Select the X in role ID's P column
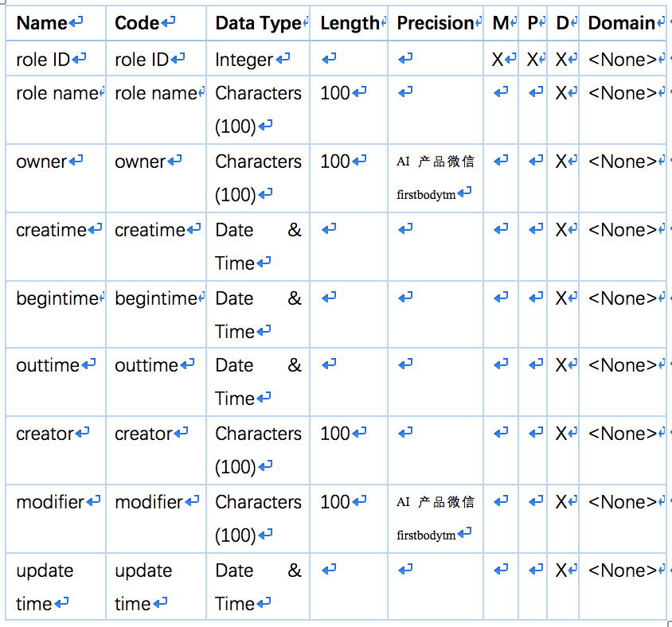This screenshot has height=627, width=672. coord(533,59)
